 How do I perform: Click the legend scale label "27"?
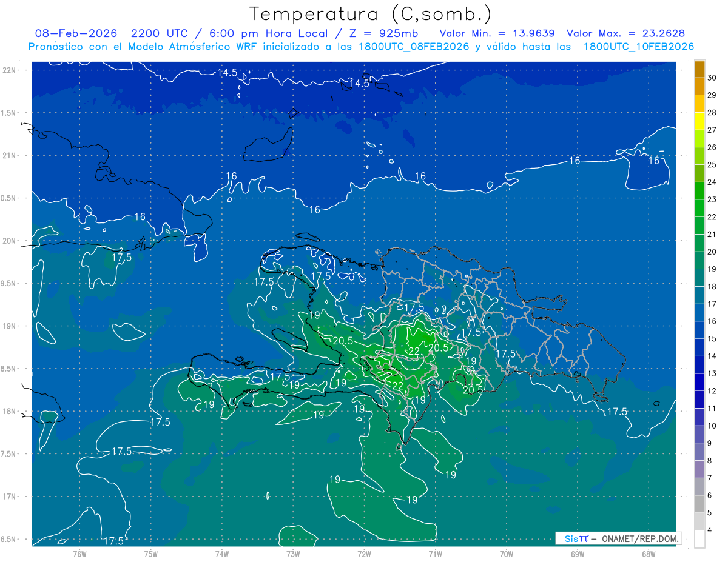[712, 130]
